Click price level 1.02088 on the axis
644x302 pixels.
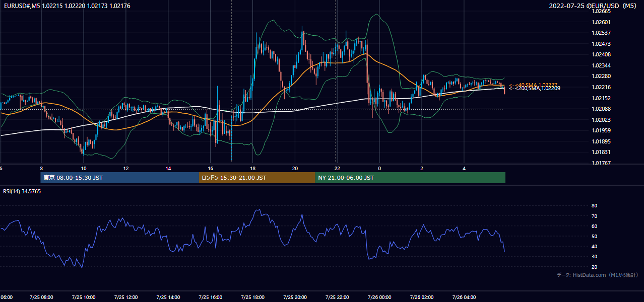click(601, 109)
